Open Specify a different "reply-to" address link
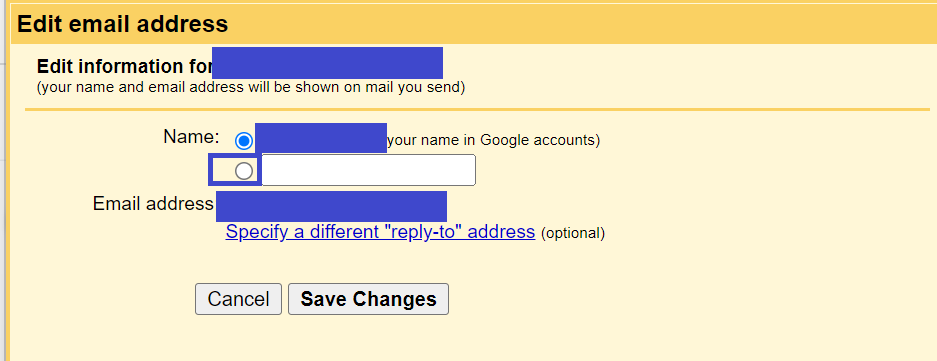 click(x=380, y=231)
